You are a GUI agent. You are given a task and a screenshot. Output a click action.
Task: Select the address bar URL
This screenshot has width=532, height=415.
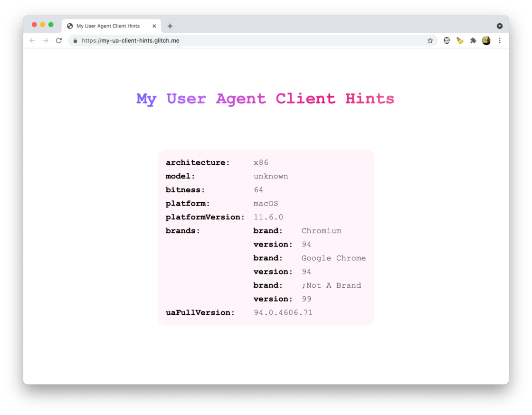click(x=130, y=40)
